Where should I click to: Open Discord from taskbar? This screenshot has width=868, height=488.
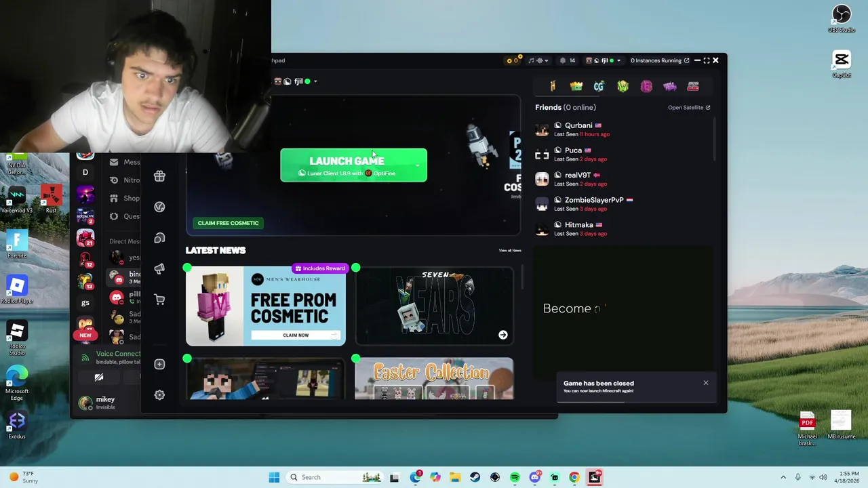pyautogui.click(x=534, y=477)
